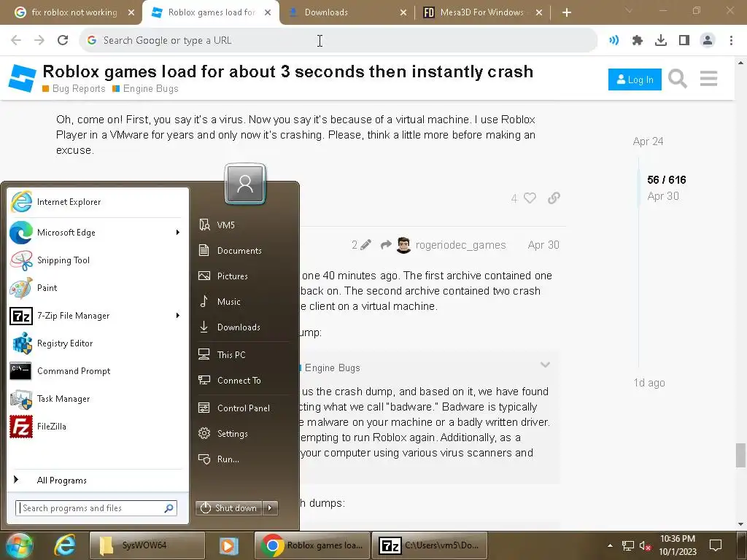Click the media cast icon in address bar
Screen dimensions: 747x560
[614, 41]
